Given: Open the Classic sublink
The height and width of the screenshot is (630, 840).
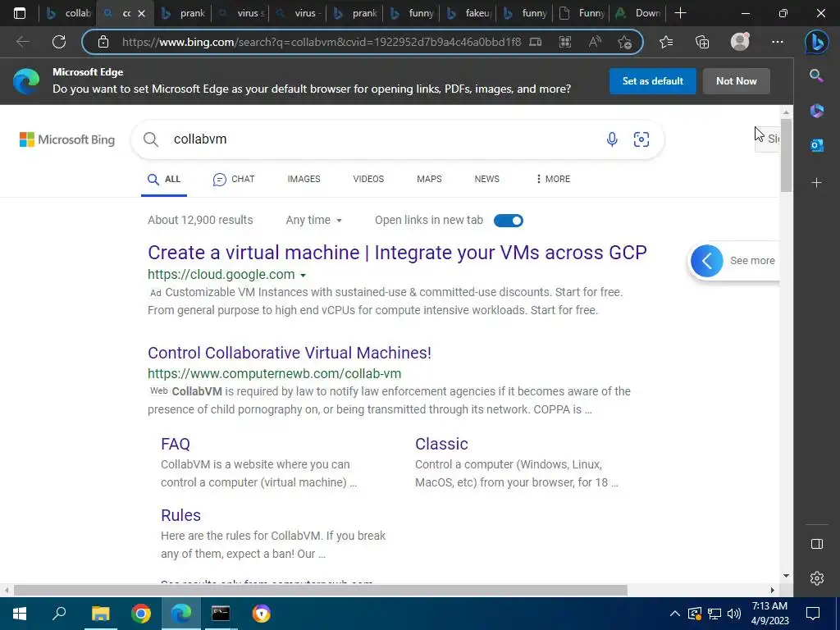Looking at the screenshot, I should tap(441, 444).
